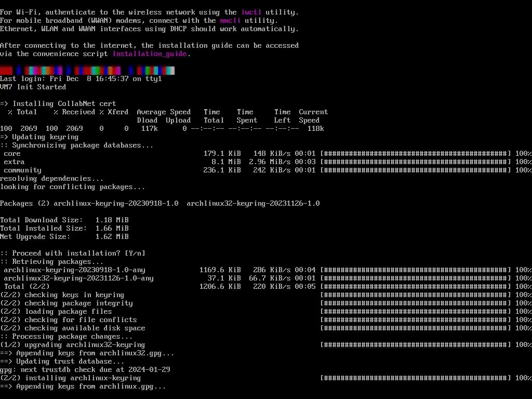
Task: Click progress bar for 'installing archlinux-keyring'
Action: pyautogui.click(x=416, y=378)
